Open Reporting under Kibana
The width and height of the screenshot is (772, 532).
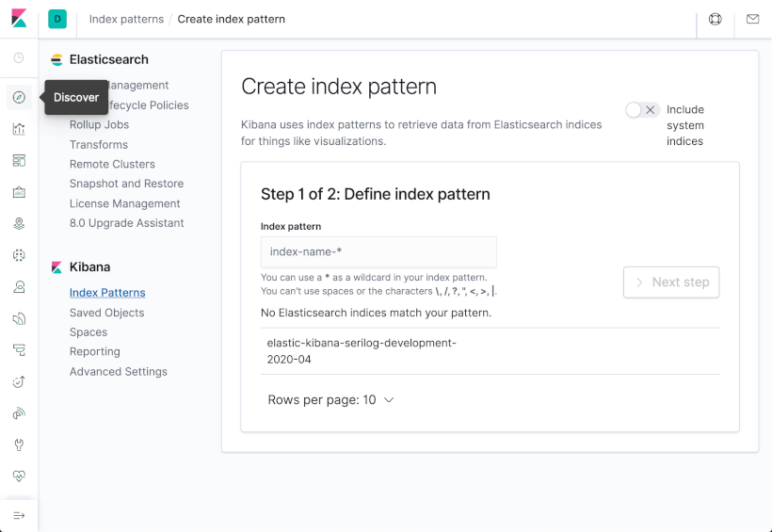tap(94, 352)
